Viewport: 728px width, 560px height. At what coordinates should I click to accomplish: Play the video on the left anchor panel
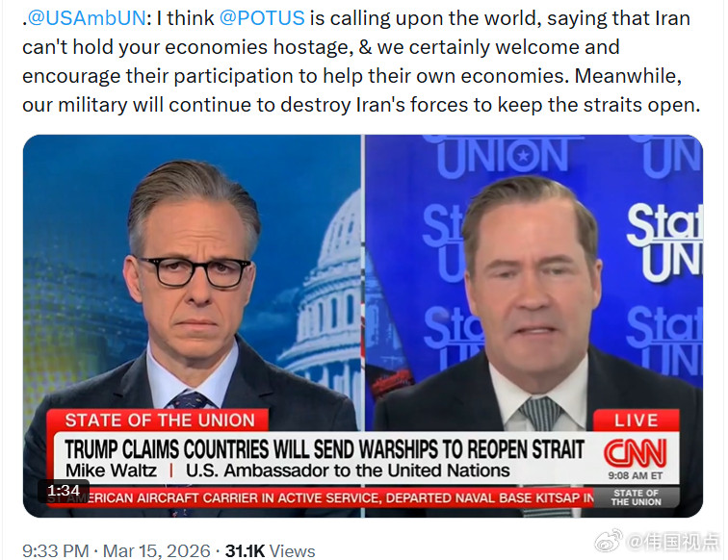point(193,278)
